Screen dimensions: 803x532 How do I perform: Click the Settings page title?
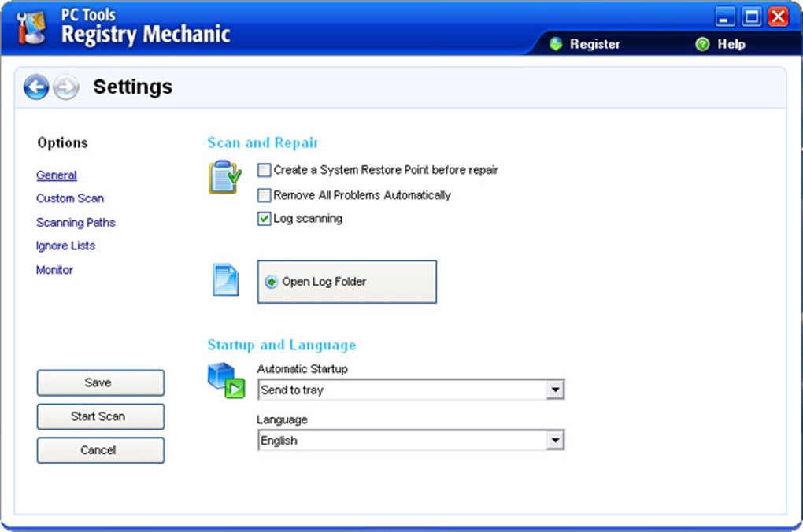click(x=132, y=87)
